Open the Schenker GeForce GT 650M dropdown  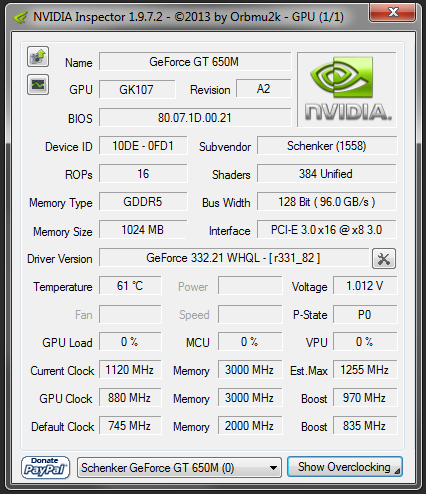pos(179,468)
